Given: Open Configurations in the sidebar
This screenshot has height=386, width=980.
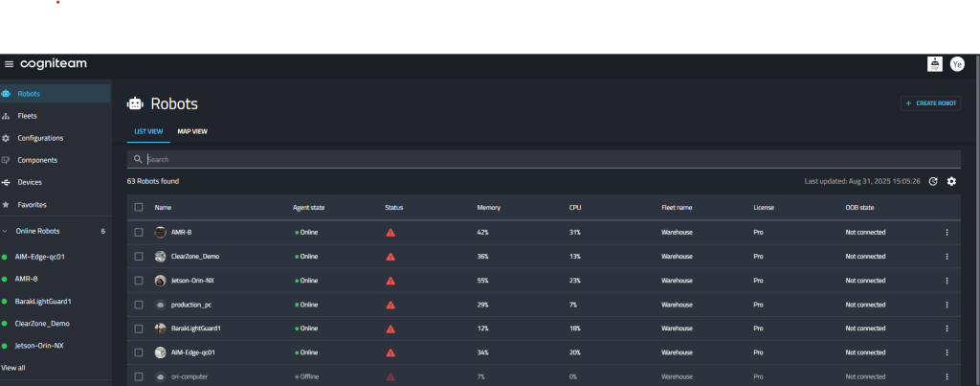Looking at the screenshot, I should 40,138.
